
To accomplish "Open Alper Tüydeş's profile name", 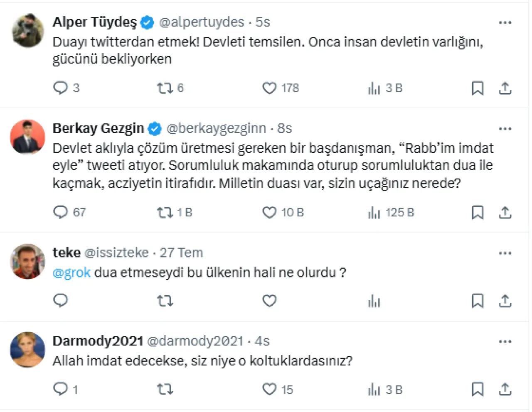I will click(x=95, y=22).
